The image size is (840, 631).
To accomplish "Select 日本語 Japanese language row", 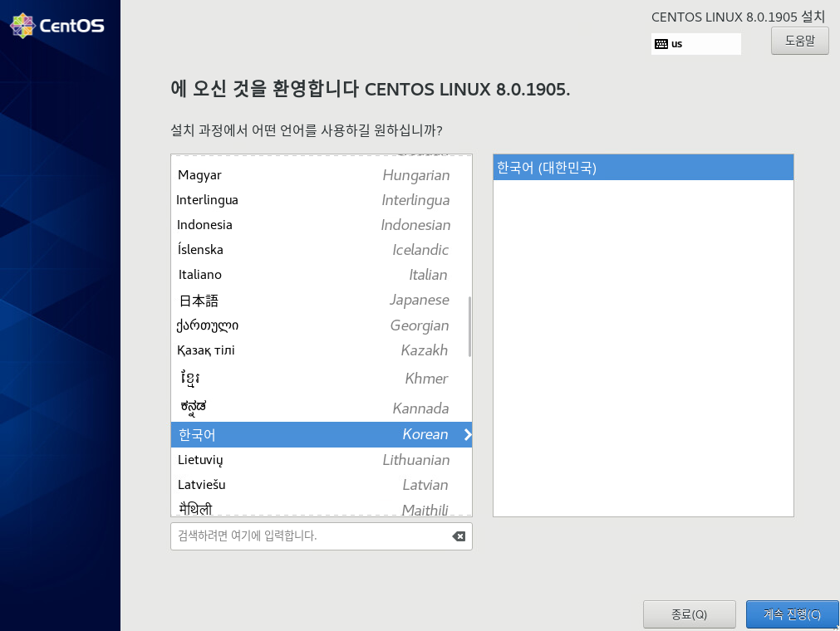I will pyautogui.click(x=322, y=300).
